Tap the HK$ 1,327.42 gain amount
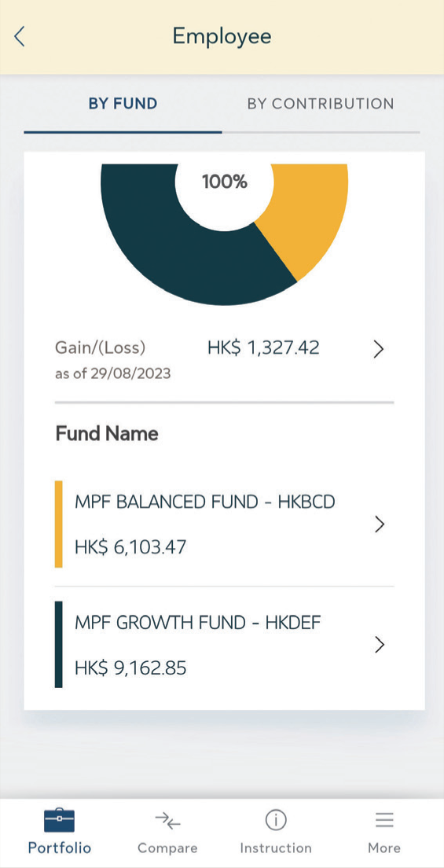The image size is (444, 868). pos(263,348)
